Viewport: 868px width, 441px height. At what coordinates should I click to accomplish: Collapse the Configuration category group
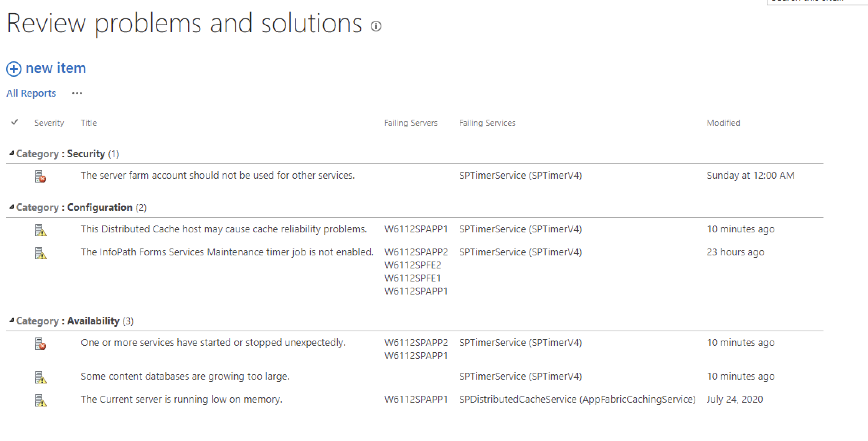[12, 207]
